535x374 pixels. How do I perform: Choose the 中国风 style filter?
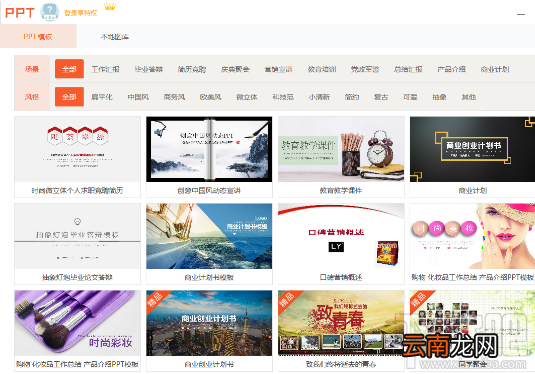pyautogui.click(x=138, y=97)
